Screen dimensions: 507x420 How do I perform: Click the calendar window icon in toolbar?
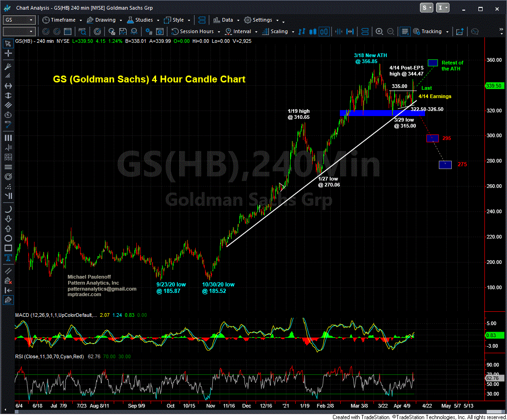(68, 32)
